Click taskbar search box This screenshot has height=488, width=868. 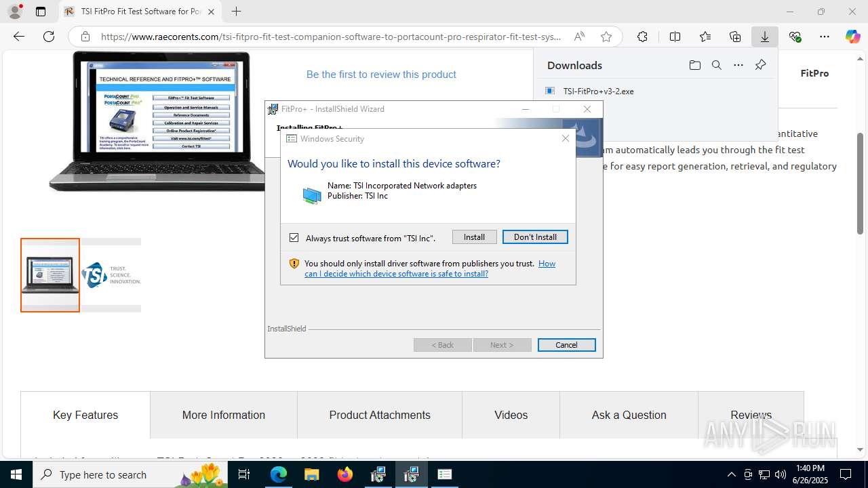(131, 474)
